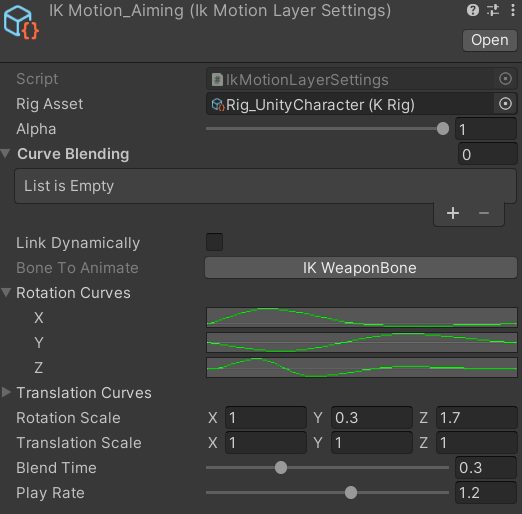Open the Rotation Curves Y curve editor
The width and height of the screenshot is (522, 514).
point(362,342)
